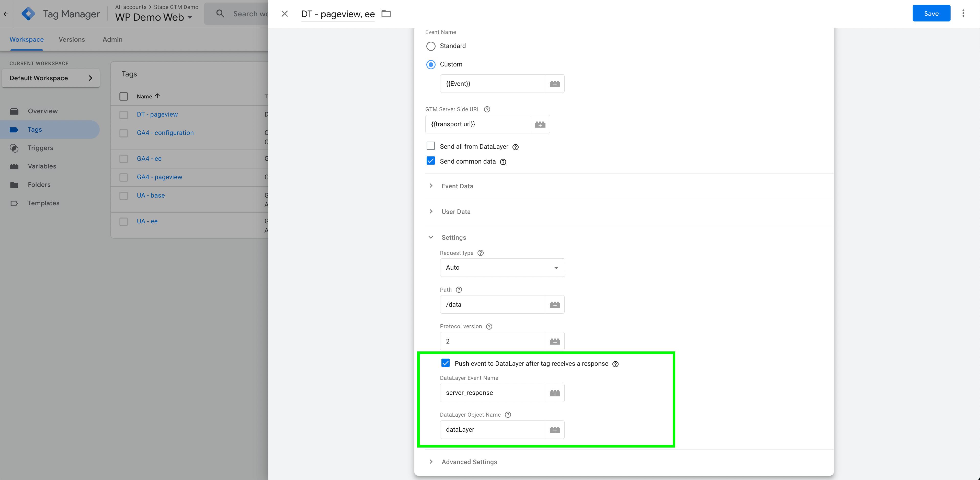Uncheck Push event to DataLayer after response
The height and width of the screenshot is (480, 980).
pos(446,363)
